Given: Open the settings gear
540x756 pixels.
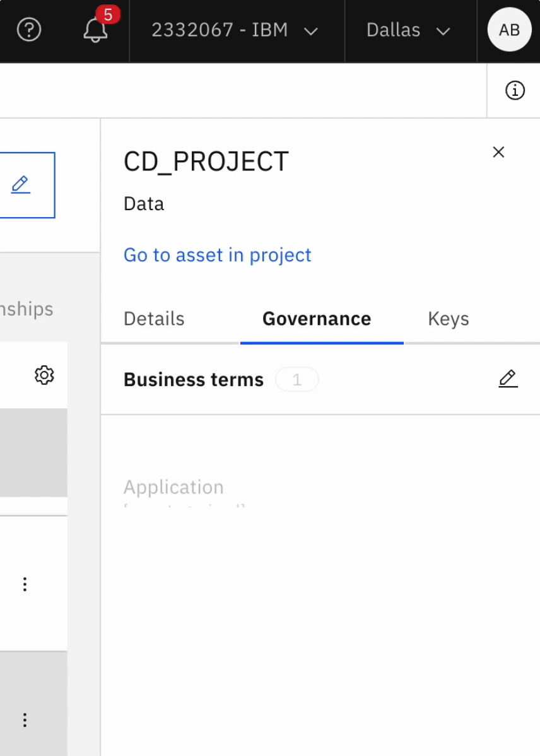Looking at the screenshot, I should click(44, 375).
